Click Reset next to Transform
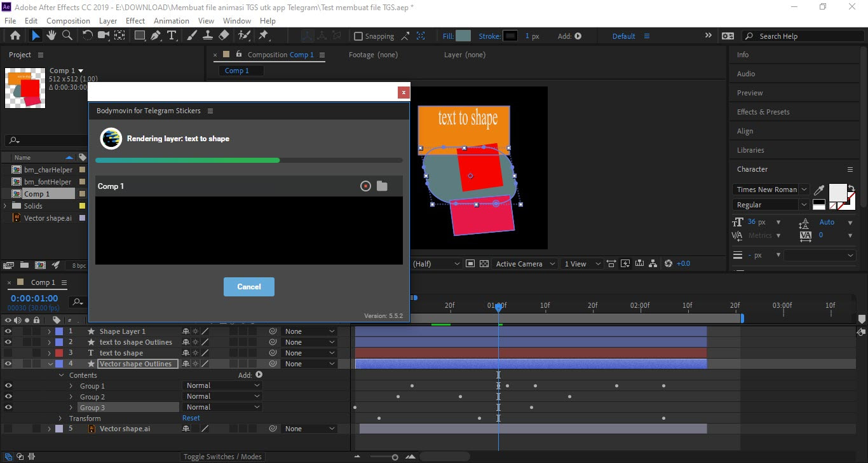 (x=191, y=418)
